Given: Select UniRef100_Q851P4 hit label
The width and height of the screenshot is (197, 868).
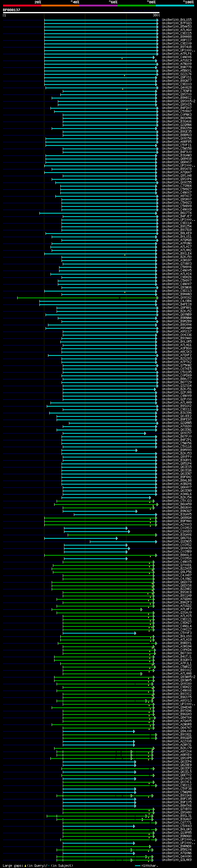Looking at the screenshot, I should [x=176, y=464].
